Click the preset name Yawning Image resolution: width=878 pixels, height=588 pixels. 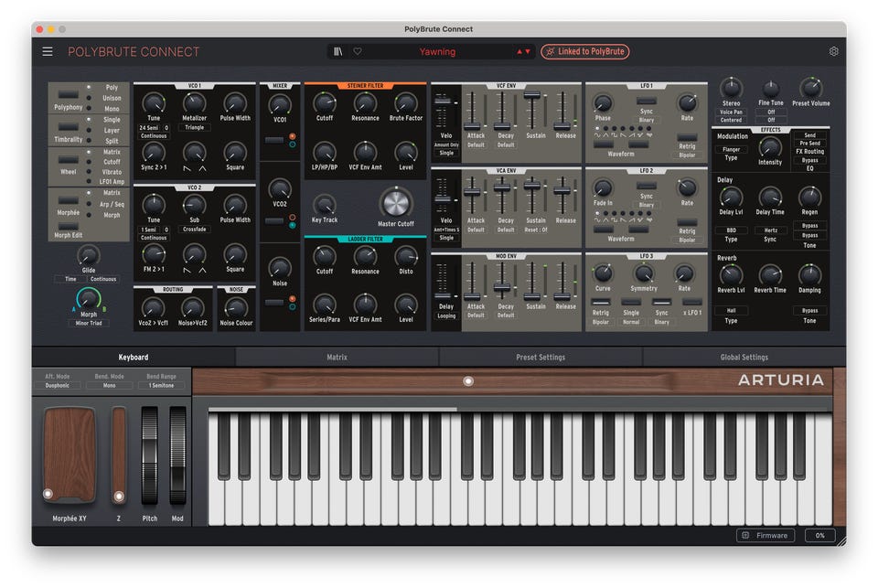pos(437,51)
